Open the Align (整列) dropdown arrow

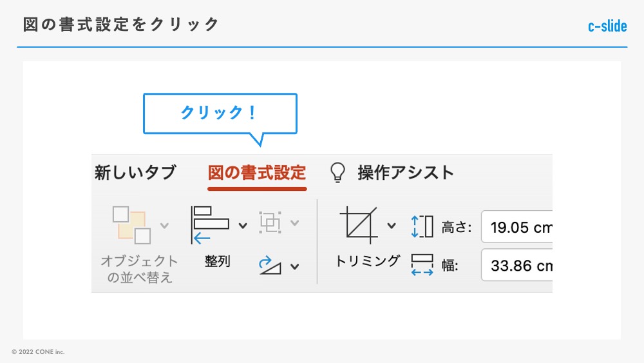243,225
